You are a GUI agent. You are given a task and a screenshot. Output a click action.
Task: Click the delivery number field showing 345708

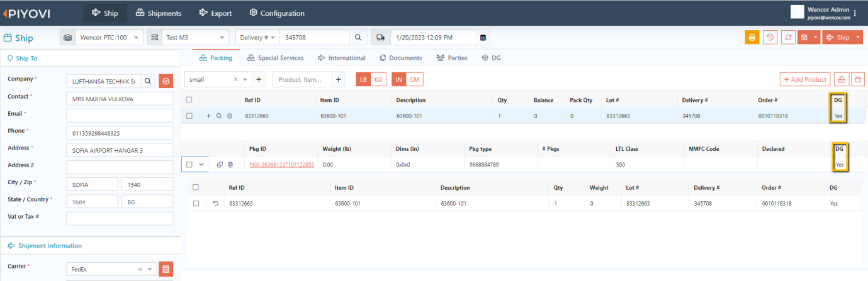pos(314,38)
